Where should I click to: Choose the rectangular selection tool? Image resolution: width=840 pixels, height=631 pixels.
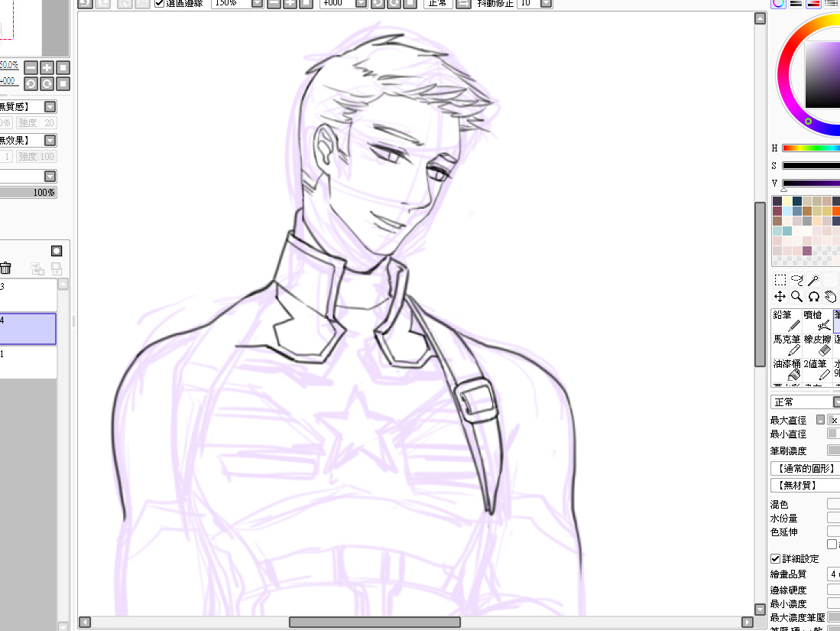coord(780,280)
